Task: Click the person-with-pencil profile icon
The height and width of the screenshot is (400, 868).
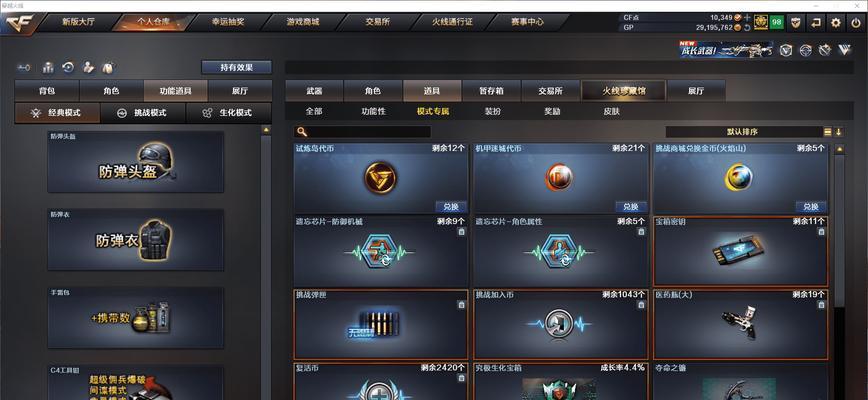Action: tap(88, 67)
